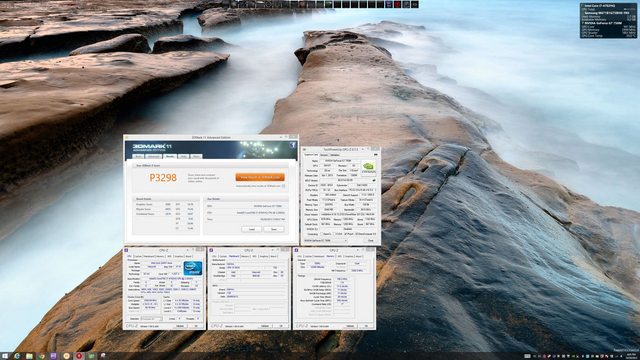Open Chrome from the taskbar

(x=41, y=356)
